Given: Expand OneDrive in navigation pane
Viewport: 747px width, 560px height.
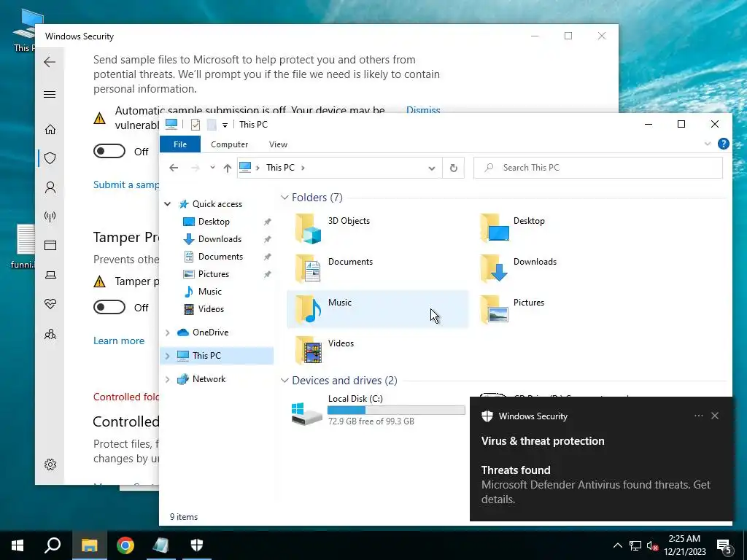Looking at the screenshot, I should coord(168,332).
